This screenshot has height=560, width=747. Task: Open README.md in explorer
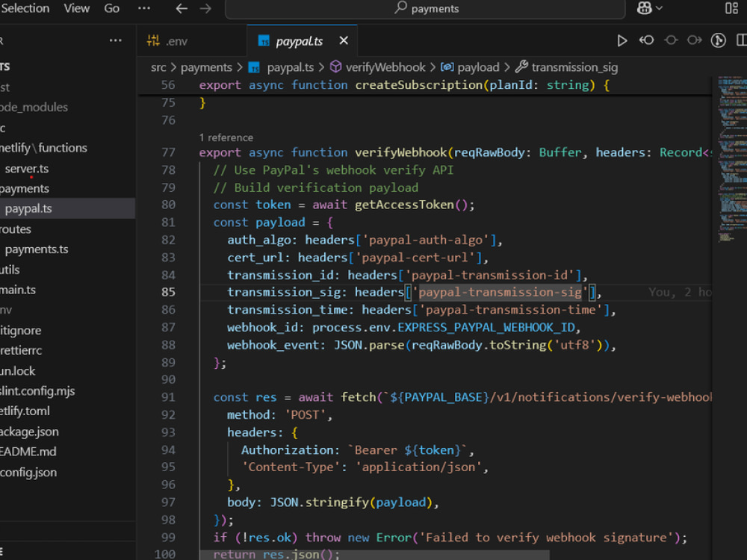click(28, 452)
